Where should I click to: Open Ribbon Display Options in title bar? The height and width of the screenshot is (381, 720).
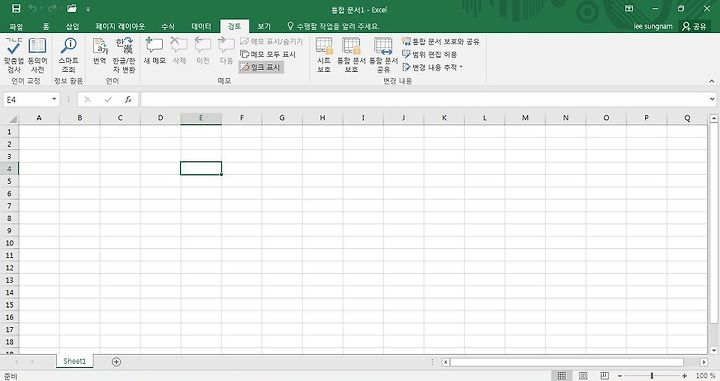tap(629, 8)
